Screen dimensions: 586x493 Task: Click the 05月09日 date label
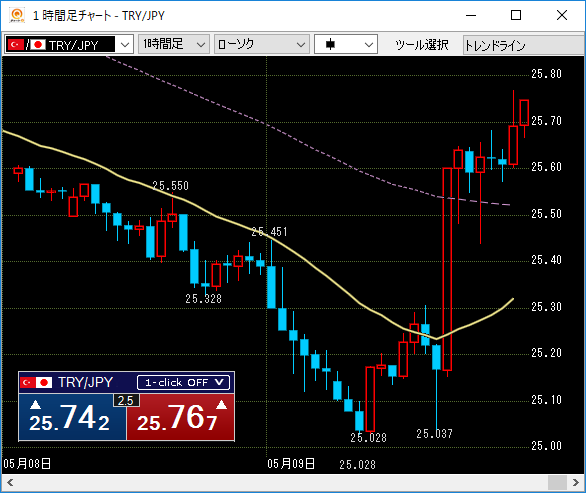(291, 464)
